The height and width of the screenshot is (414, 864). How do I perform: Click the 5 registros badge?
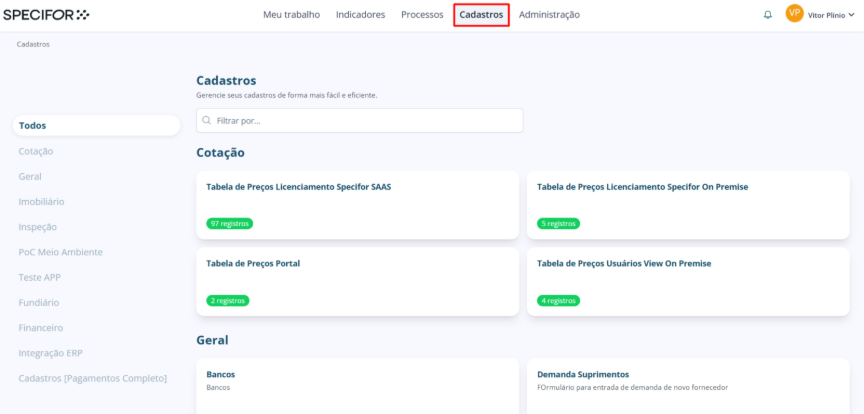click(x=558, y=224)
